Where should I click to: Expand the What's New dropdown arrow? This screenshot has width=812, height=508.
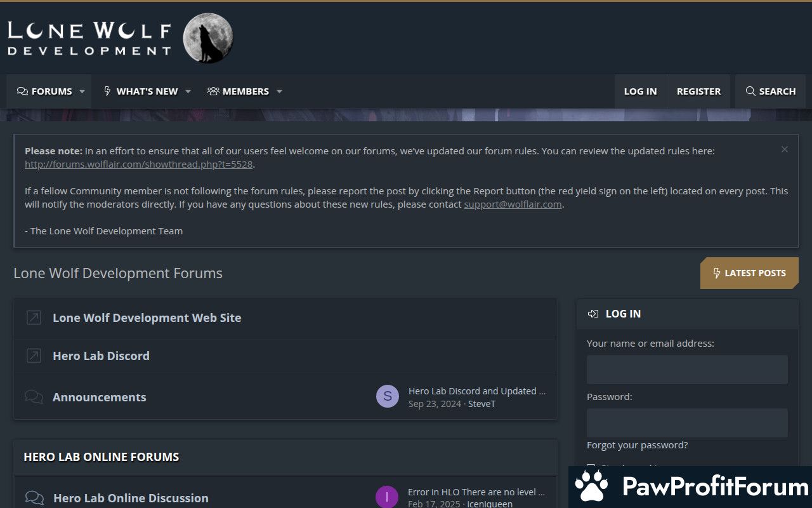point(188,91)
